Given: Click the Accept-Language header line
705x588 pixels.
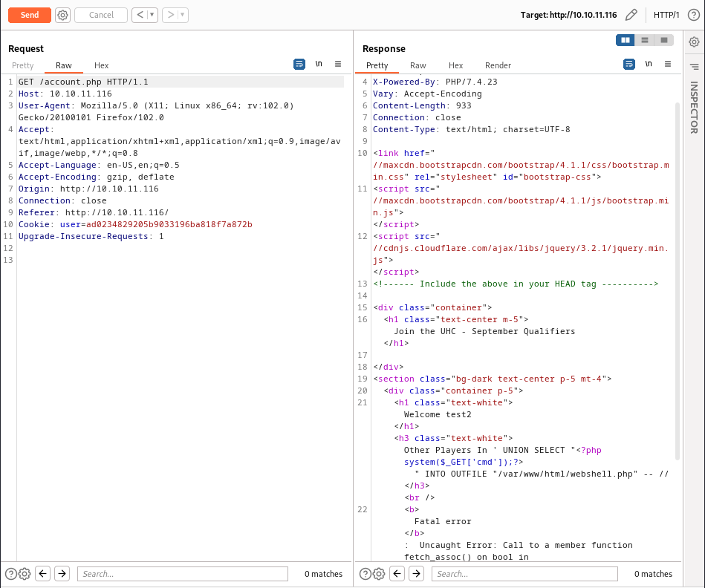Looking at the screenshot, I should (99, 165).
